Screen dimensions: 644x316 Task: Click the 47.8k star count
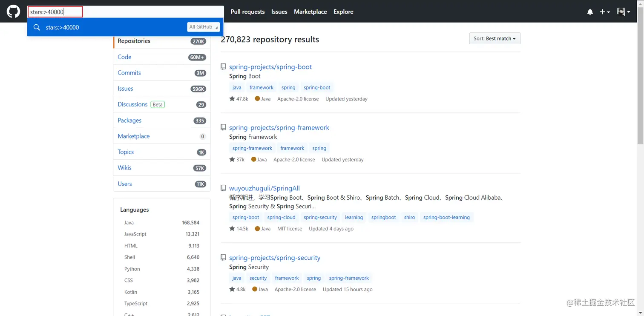click(239, 99)
